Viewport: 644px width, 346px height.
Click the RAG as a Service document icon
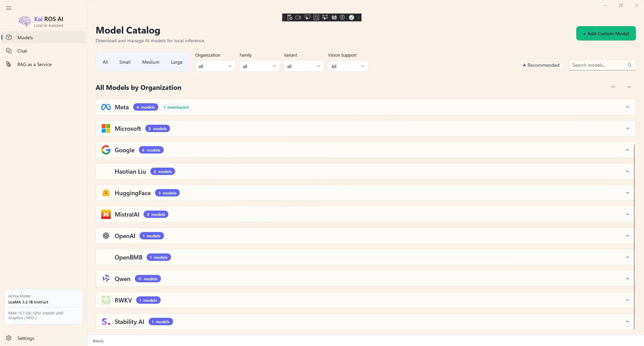point(9,64)
